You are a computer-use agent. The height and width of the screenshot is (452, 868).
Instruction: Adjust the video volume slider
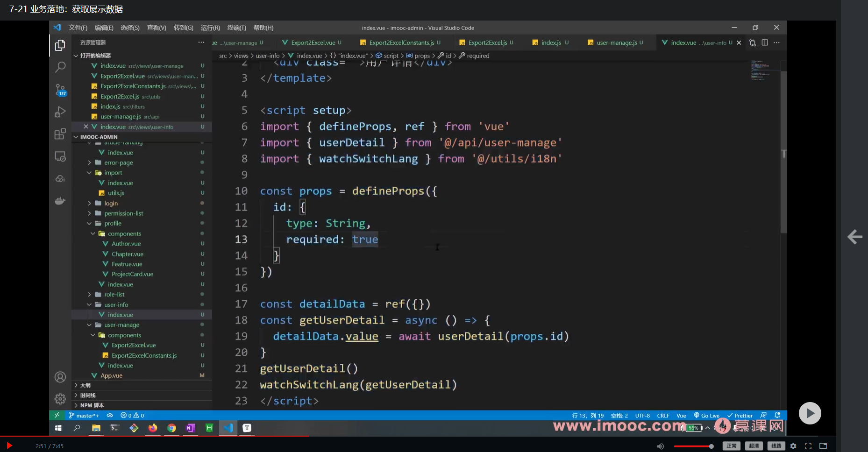tap(694, 446)
